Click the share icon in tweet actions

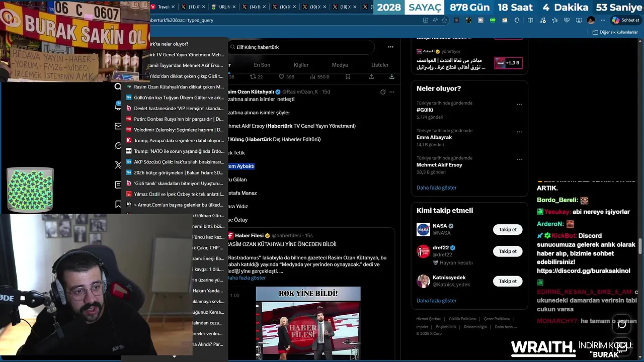pyautogui.click(x=371, y=77)
